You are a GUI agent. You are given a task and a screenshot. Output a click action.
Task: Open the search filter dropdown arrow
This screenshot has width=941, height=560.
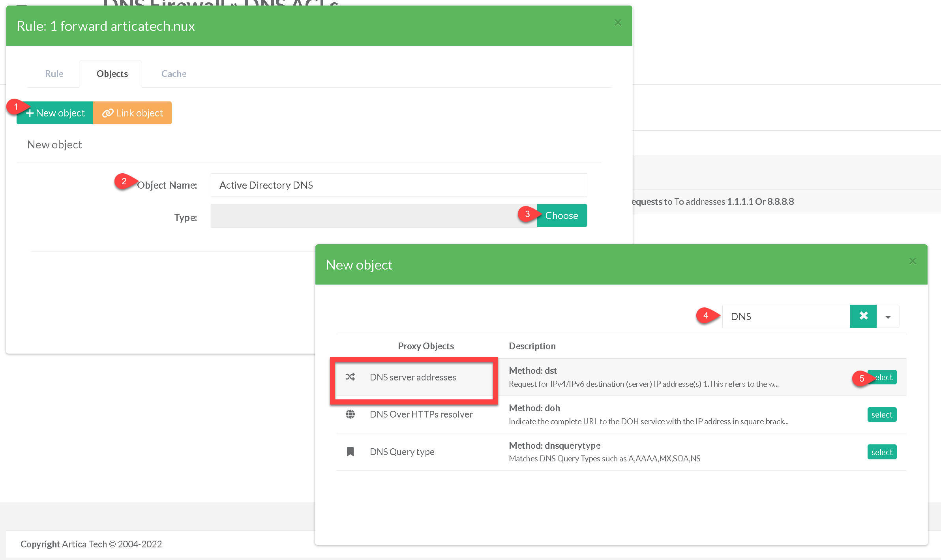pos(888,317)
